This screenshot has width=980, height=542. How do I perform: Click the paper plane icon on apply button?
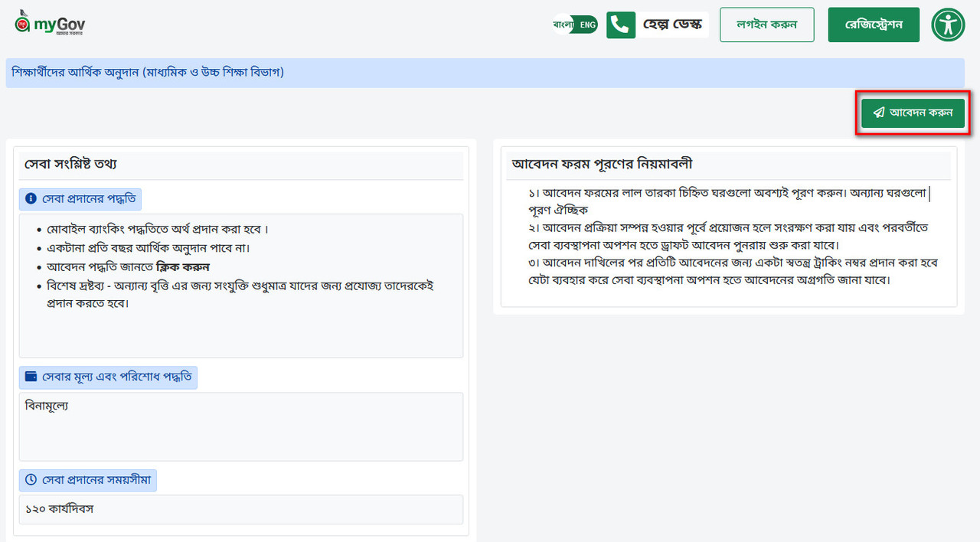click(x=879, y=113)
